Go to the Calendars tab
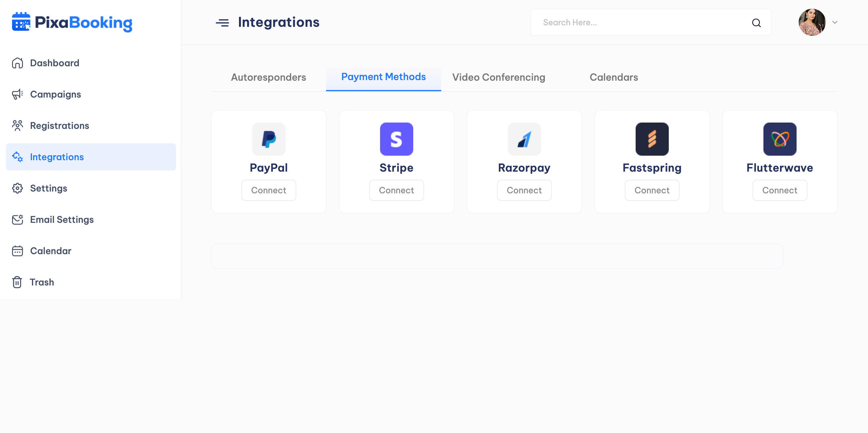Image resolution: width=868 pixels, height=433 pixels. tap(614, 77)
